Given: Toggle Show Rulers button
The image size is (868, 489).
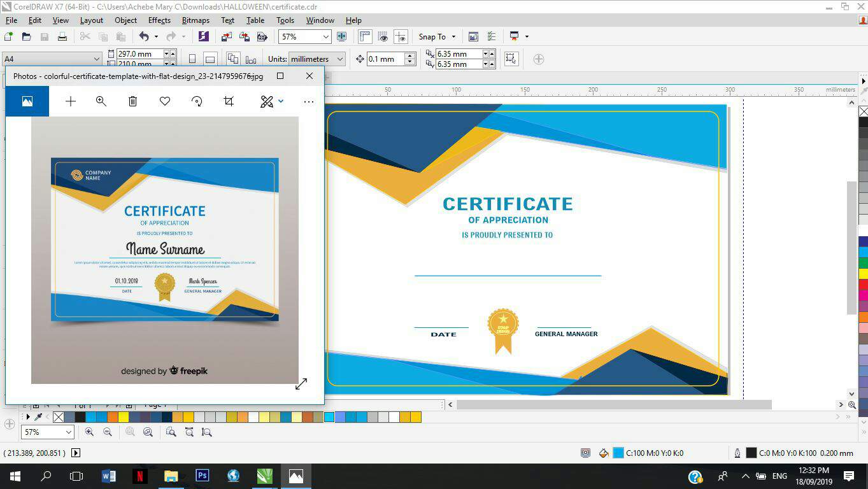Looking at the screenshot, I should pos(365,37).
